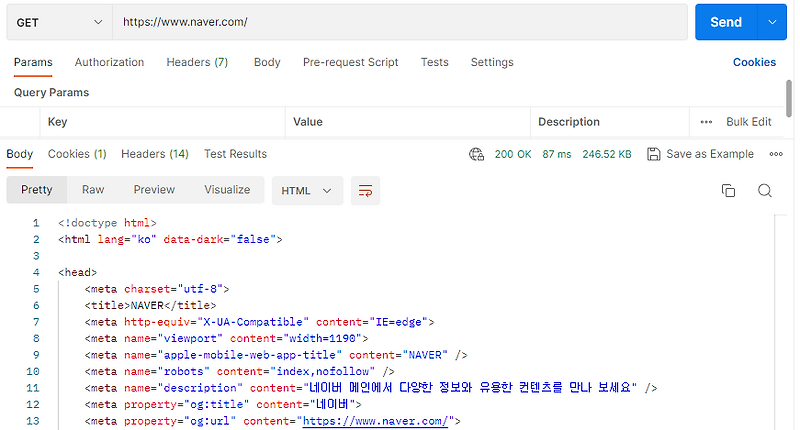Viewport: 800px width, 430px height.
Task: Click the request panel vertical scrollbar
Action: pyautogui.click(x=789, y=98)
